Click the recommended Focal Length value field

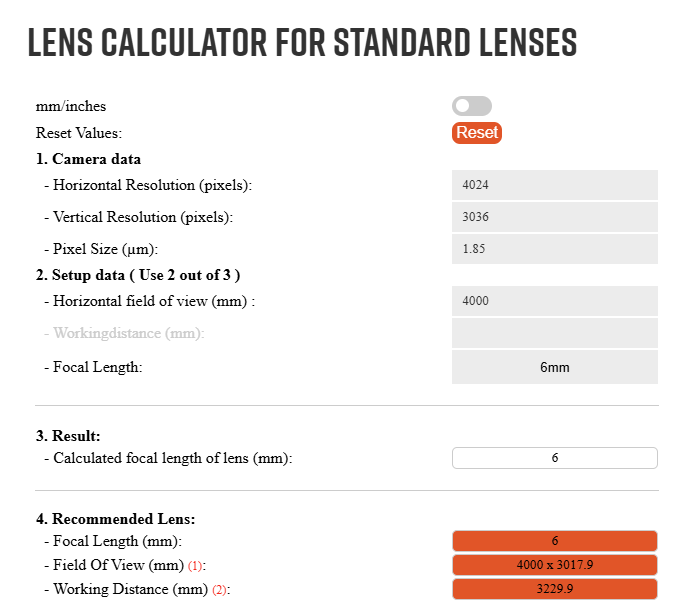coord(555,541)
